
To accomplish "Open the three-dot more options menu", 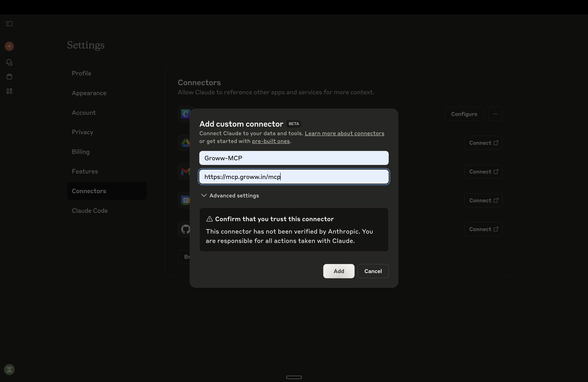I will click(495, 114).
